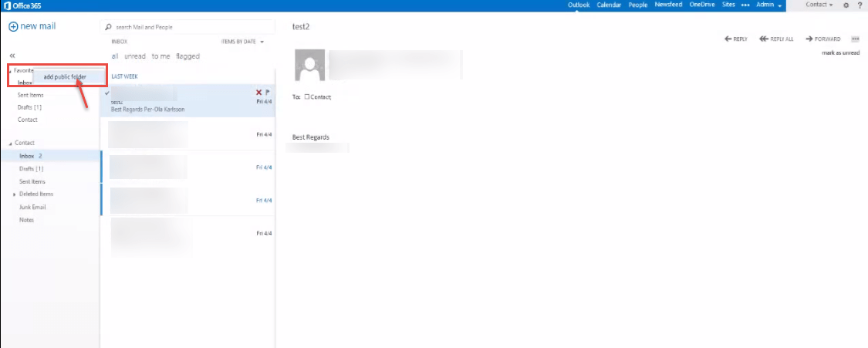This screenshot has height=348, width=868.
Task: Open Calendar in top navigation
Action: [x=609, y=5]
